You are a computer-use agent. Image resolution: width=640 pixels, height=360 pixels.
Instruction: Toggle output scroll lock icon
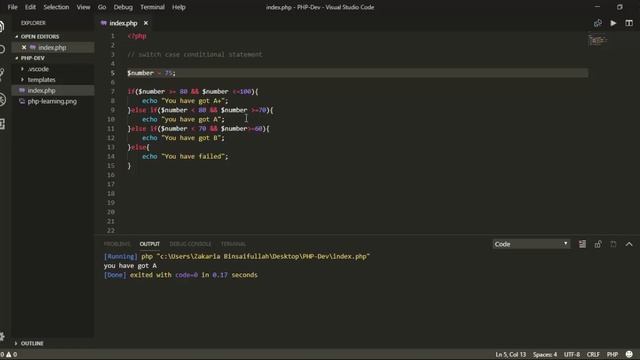click(x=598, y=244)
